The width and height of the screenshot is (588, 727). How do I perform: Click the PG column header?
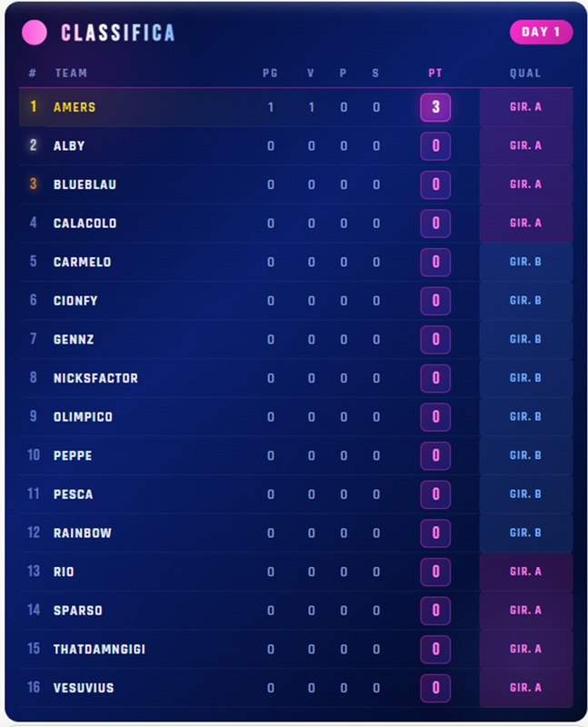point(270,74)
